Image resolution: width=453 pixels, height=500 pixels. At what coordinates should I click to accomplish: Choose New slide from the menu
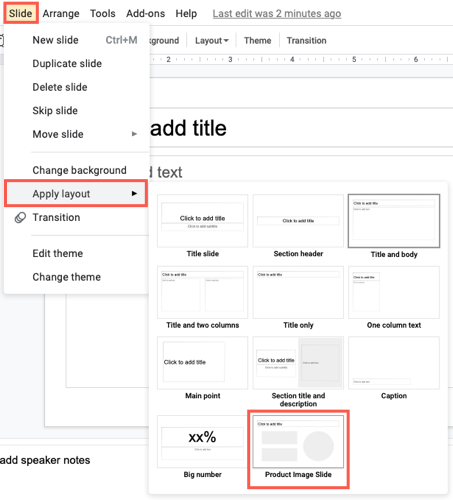[77, 40]
